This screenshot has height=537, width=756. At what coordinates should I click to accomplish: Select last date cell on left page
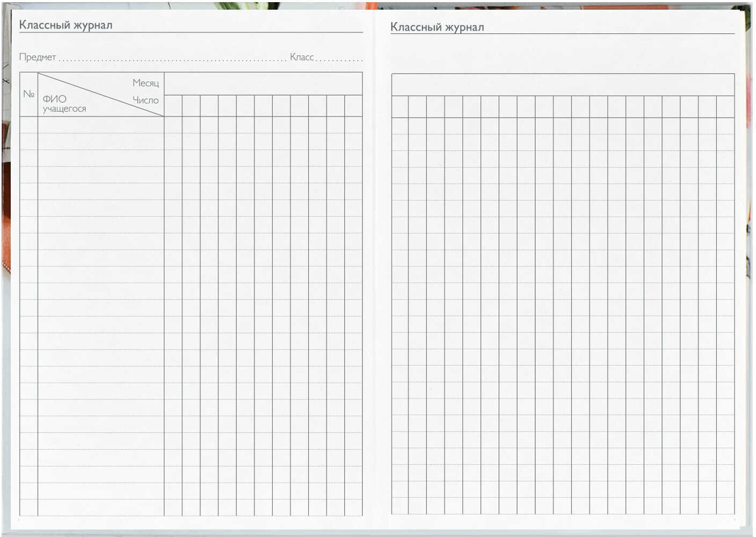click(353, 106)
